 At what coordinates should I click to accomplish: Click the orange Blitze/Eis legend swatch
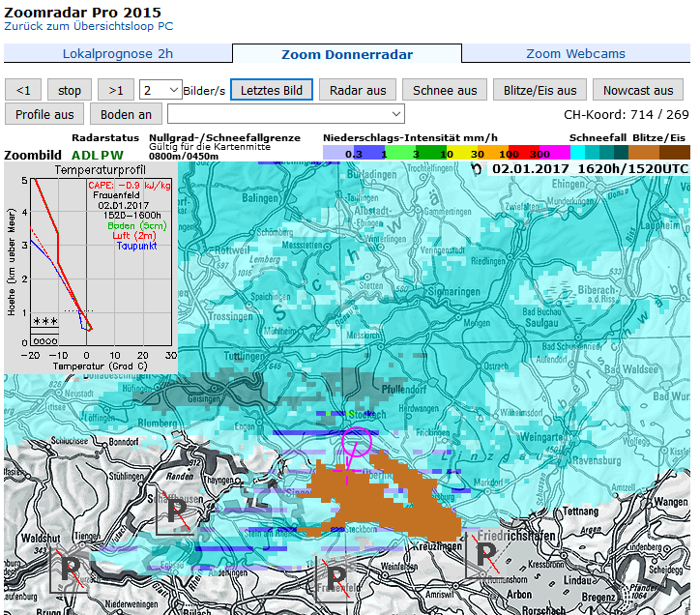pos(644,152)
